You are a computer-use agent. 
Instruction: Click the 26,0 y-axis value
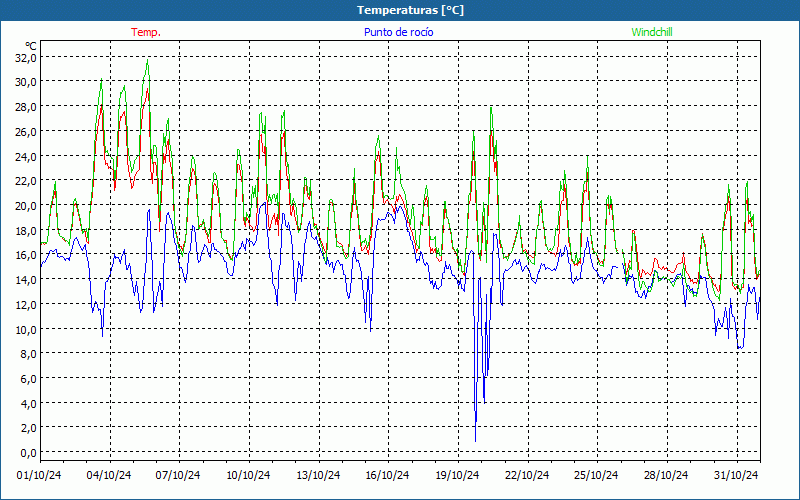point(26,131)
